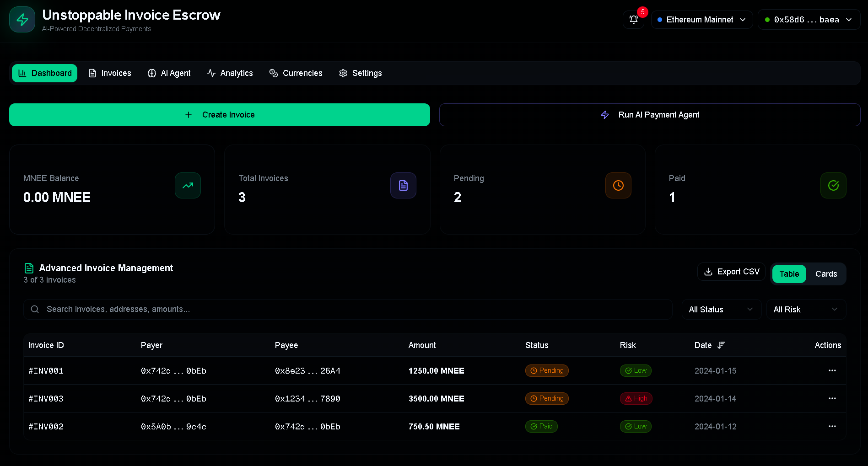Open actions menu for invoice #INV001
868x466 pixels.
click(832, 370)
